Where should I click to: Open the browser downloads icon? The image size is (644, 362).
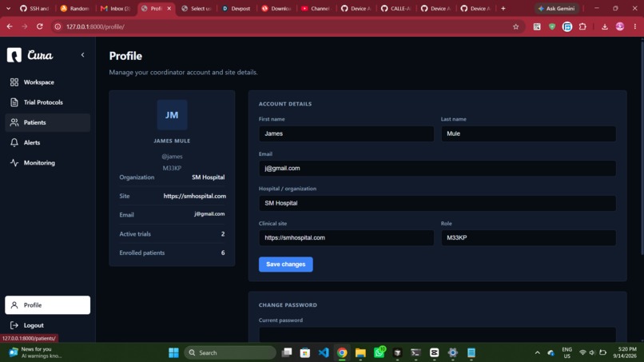click(605, 26)
